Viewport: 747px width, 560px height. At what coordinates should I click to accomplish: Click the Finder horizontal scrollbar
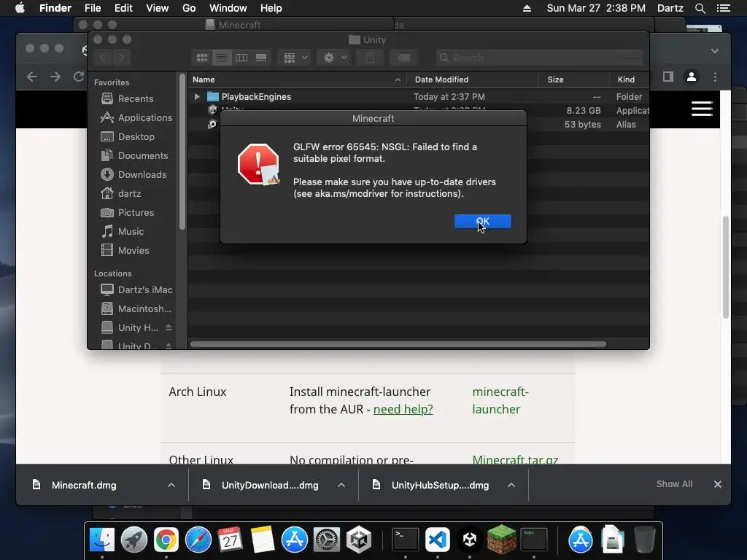[x=398, y=344]
